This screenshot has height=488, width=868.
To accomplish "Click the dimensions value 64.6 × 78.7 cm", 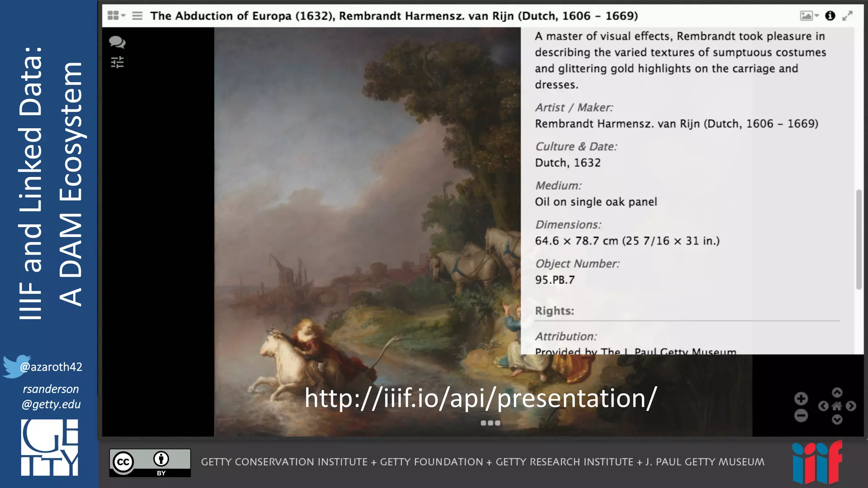I will tap(627, 241).
